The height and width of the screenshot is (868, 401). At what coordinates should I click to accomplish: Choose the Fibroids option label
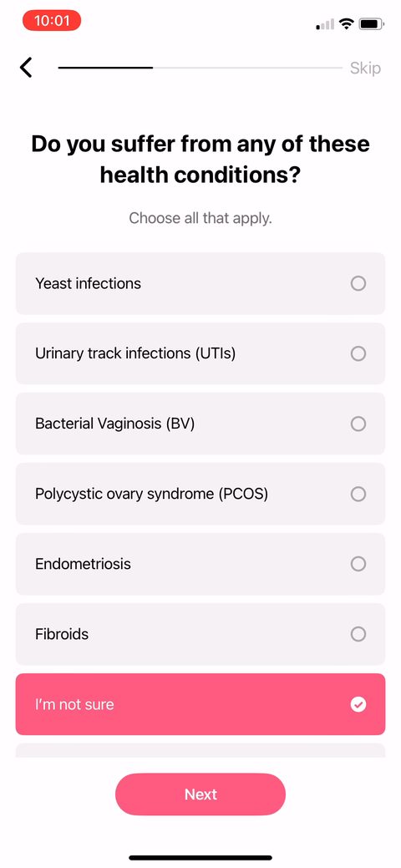(x=62, y=634)
